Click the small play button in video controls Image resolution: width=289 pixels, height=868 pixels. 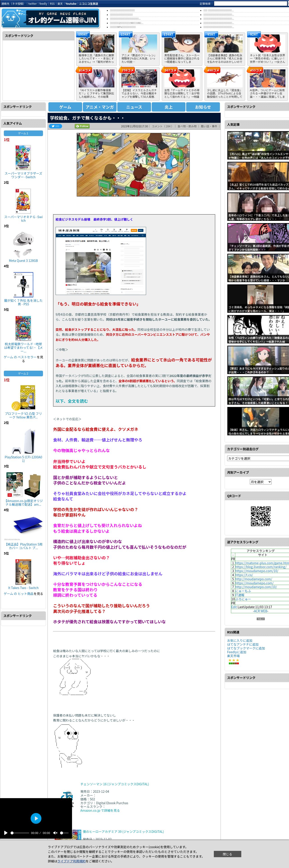(x=5, y=833)
